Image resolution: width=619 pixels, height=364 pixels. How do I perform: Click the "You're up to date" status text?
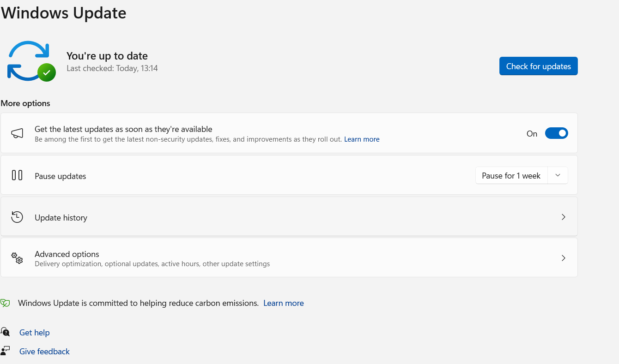(107, 56)
